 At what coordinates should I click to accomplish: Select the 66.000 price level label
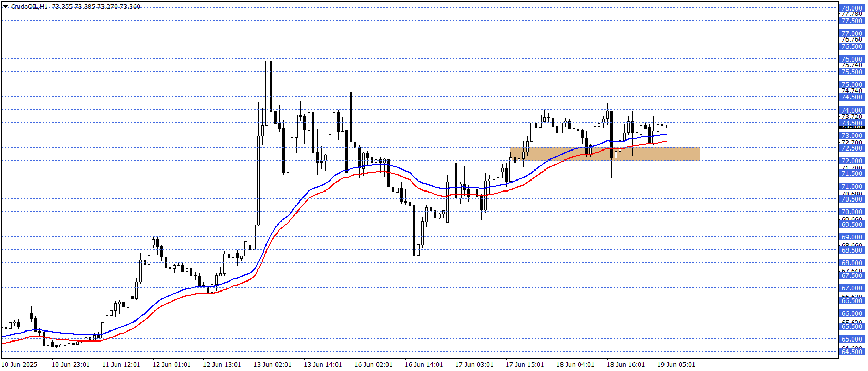click(x=852, y=314)
